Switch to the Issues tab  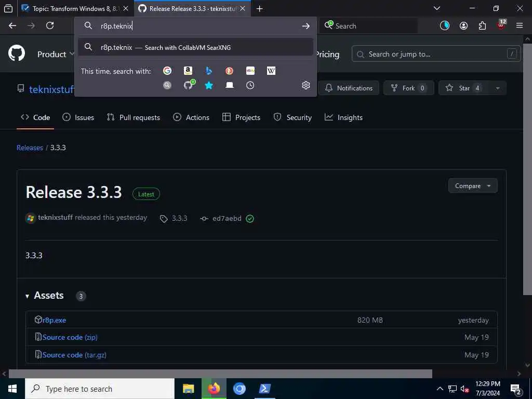coord(78,117)
